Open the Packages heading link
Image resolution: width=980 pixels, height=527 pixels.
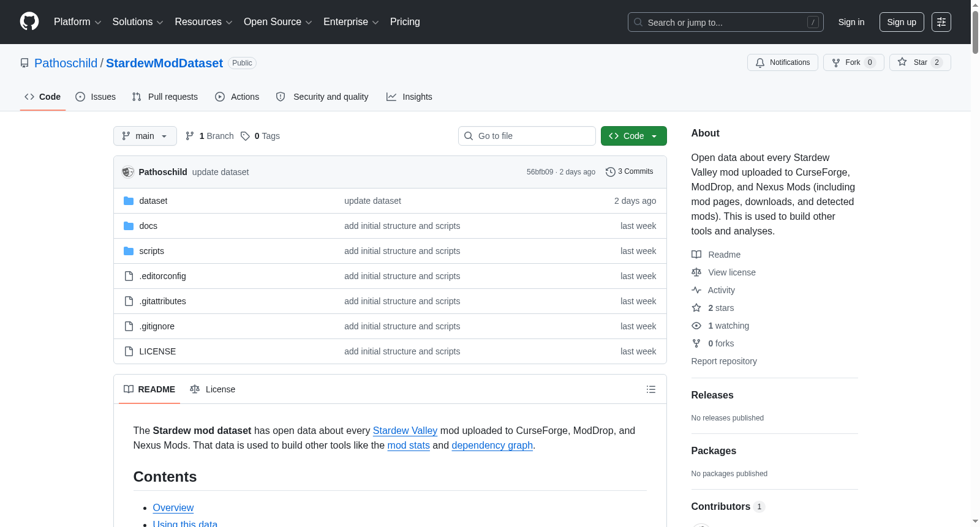click(x=714, y=451)
